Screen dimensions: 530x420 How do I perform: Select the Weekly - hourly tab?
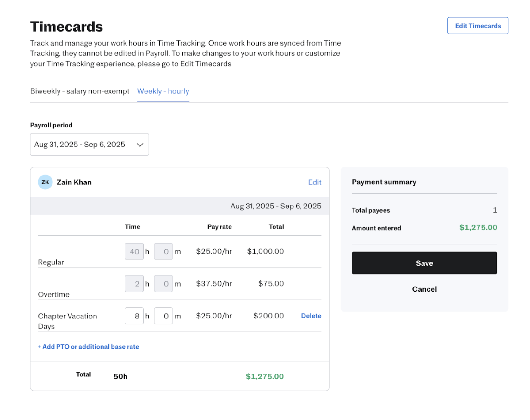[x=163, y=91]
